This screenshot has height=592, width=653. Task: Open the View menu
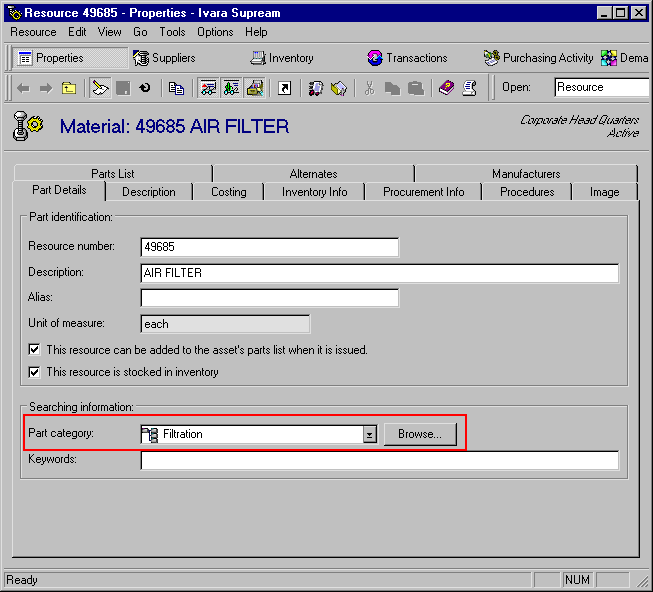tap(110, 32)
